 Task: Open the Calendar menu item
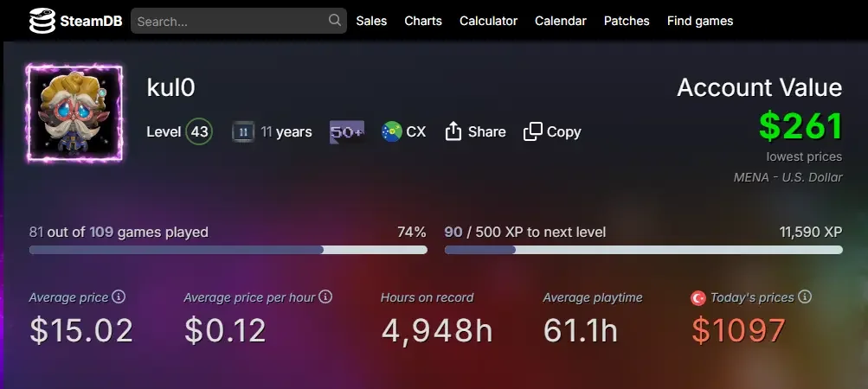[x=560, y=21]
